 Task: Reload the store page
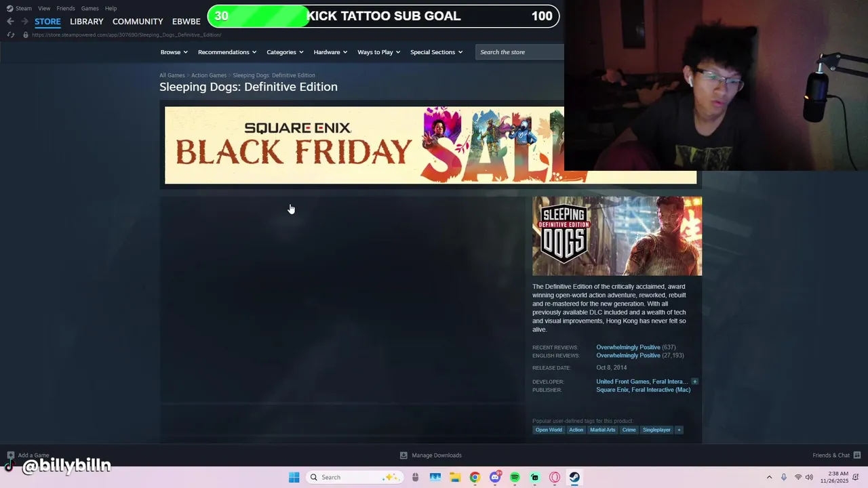pyautogui.click(x=10, y=35)
